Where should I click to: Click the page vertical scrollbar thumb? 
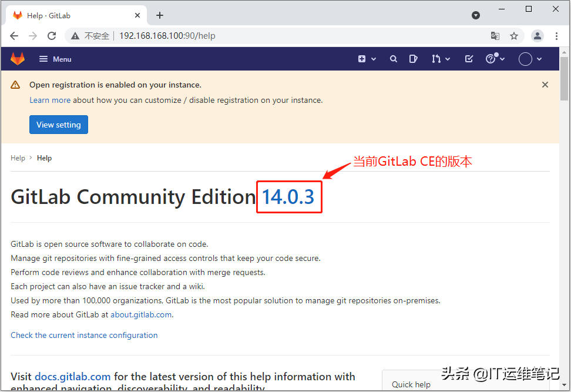pyautogui.click(x=564, y=78)
